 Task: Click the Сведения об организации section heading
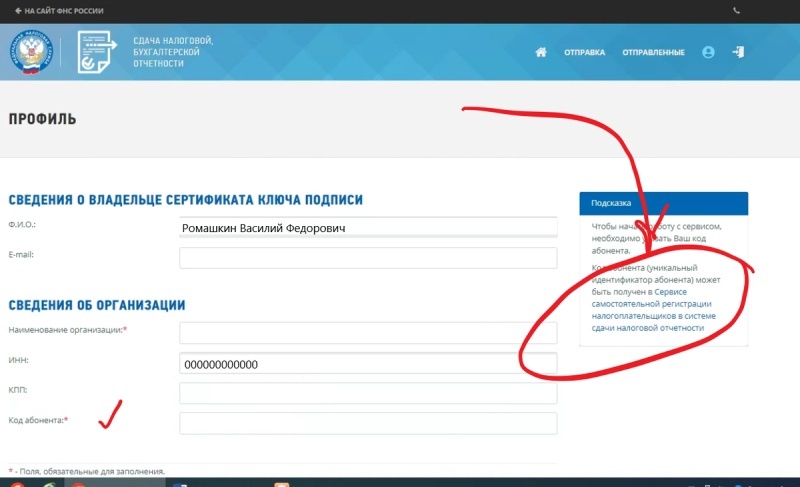pos(96,305)
